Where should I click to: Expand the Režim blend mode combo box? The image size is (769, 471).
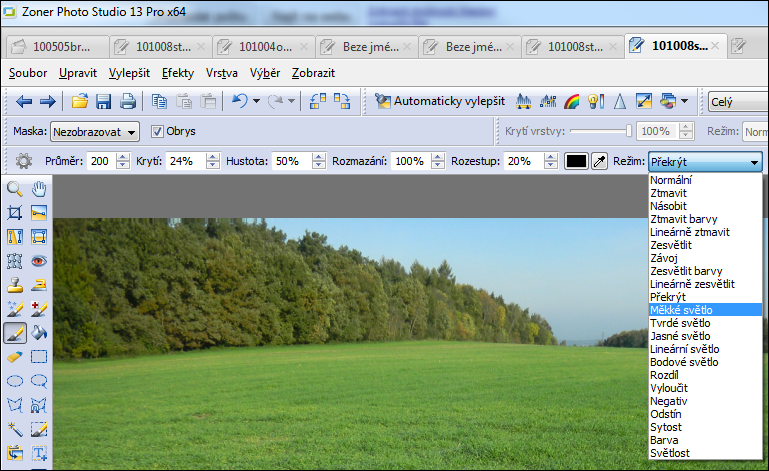[705, 162]
